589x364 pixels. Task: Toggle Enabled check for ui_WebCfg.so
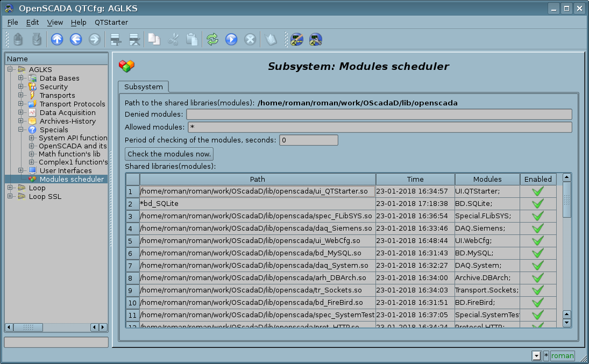coord(538,241)
